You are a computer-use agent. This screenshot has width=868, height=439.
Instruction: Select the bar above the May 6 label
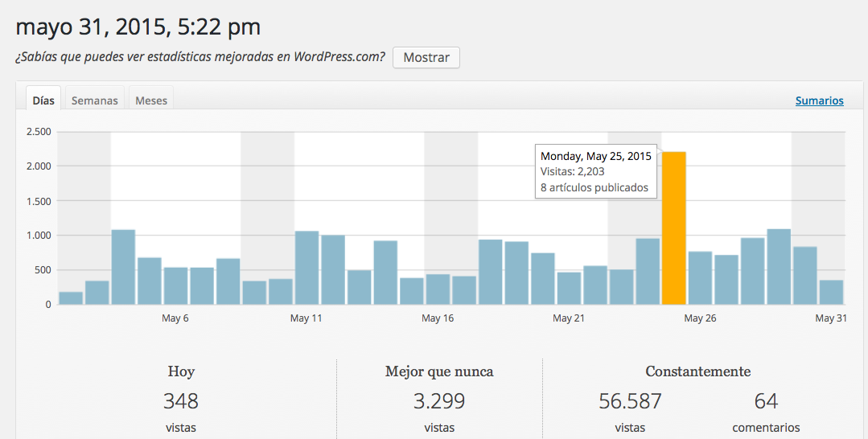175,285
